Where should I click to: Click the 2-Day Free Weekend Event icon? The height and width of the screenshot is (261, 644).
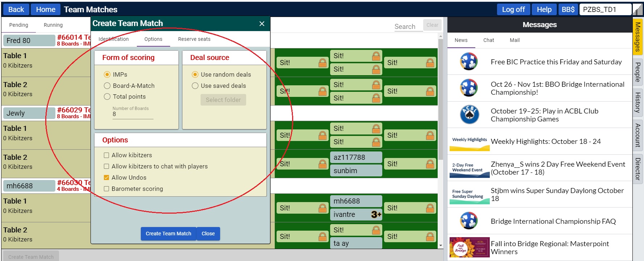click(469, 168)
